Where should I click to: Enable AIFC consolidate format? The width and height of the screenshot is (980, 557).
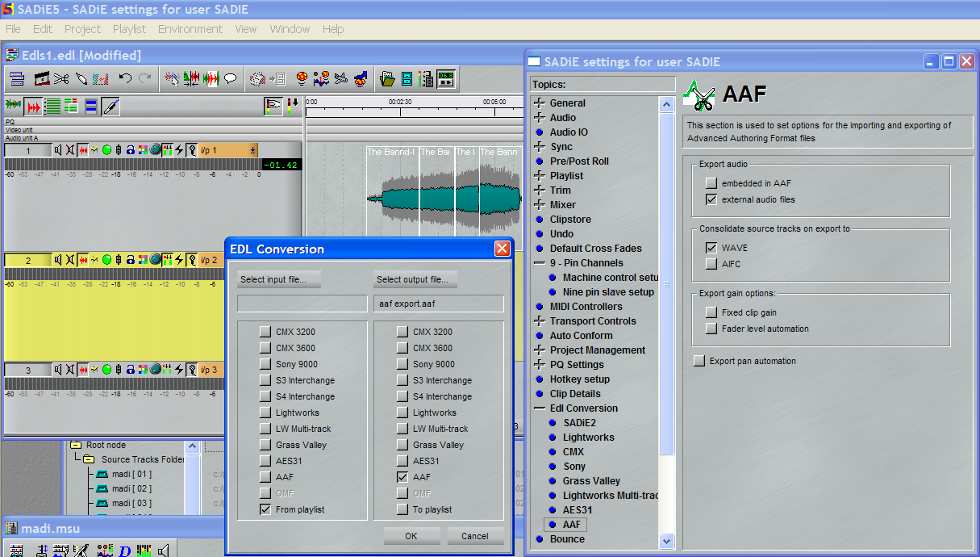(711, 264)
